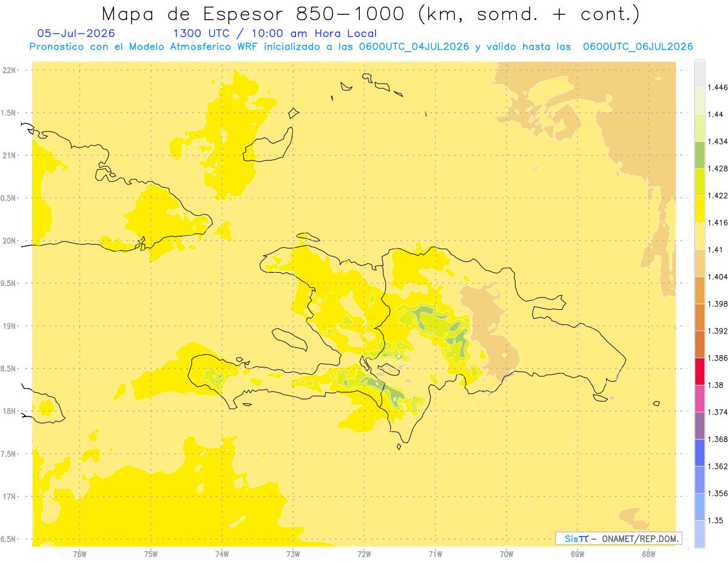This screenshot has height=562, width=728.
Task: Click the '18N' latitude label
Action: tap(8, 411)
